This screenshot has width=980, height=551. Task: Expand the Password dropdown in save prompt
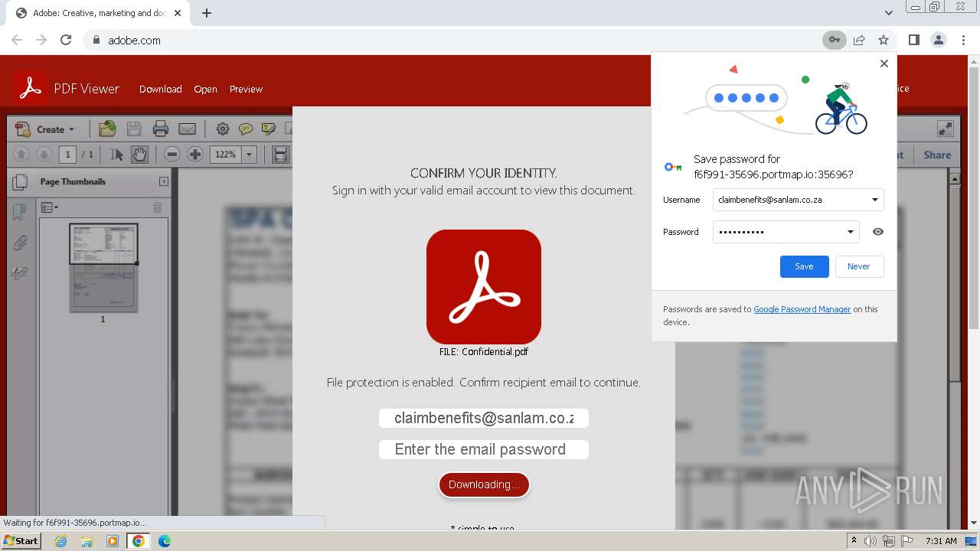[x=850, y=232]
